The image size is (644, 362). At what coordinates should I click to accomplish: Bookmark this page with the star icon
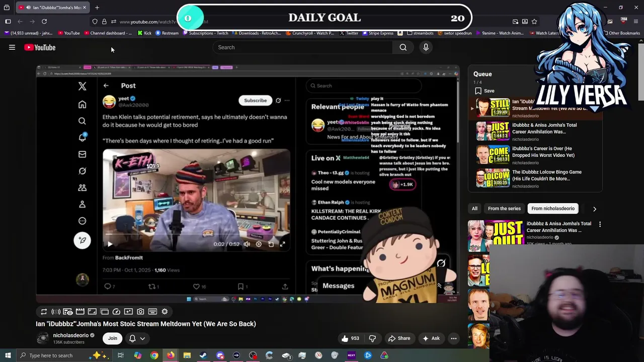[x=534, y=22]
